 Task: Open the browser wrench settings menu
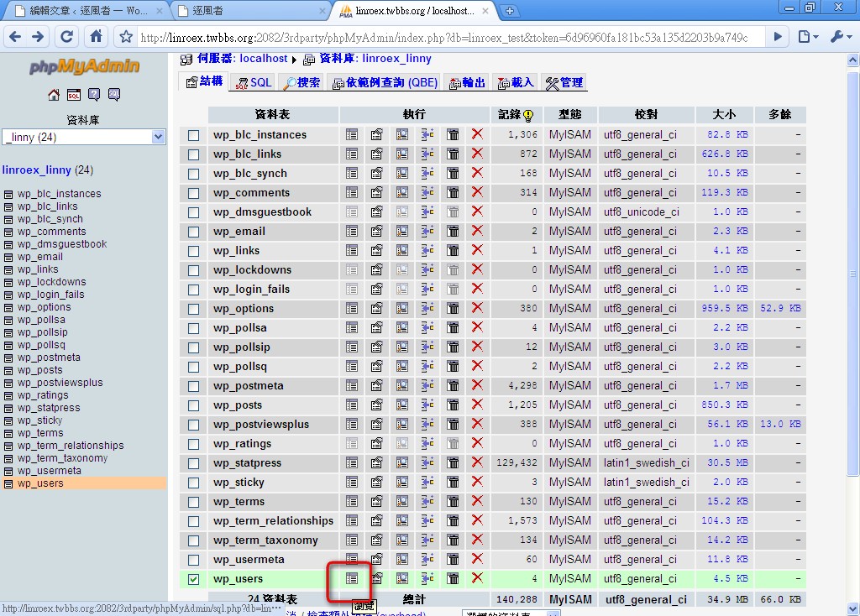click(840, 37)
